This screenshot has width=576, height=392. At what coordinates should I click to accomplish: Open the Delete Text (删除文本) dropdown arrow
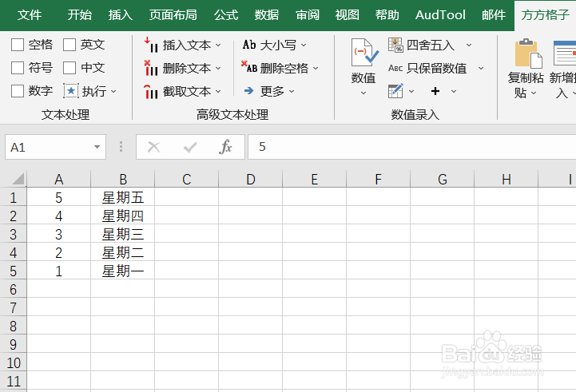(x=218, y=69)
